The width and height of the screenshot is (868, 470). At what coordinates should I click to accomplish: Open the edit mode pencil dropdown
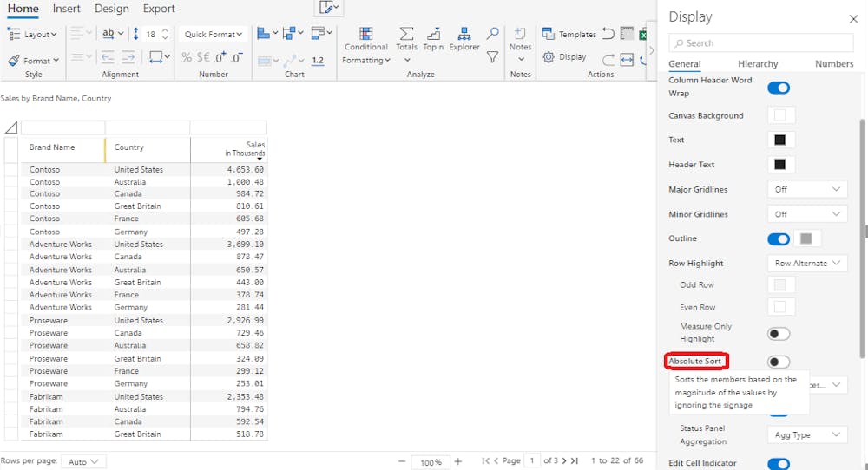click(329, 7)
